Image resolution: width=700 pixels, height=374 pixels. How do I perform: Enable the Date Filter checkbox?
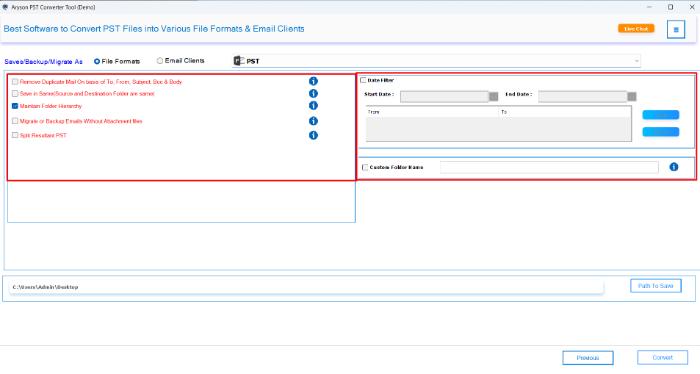pos(363,80)
